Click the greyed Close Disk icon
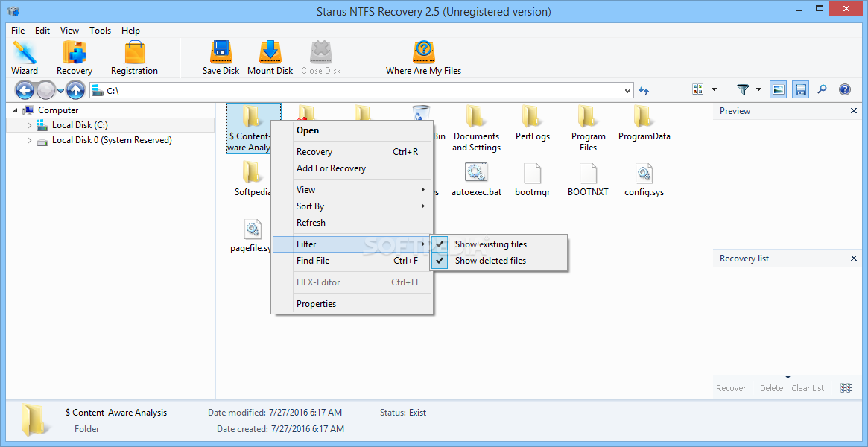 [321, 57]
